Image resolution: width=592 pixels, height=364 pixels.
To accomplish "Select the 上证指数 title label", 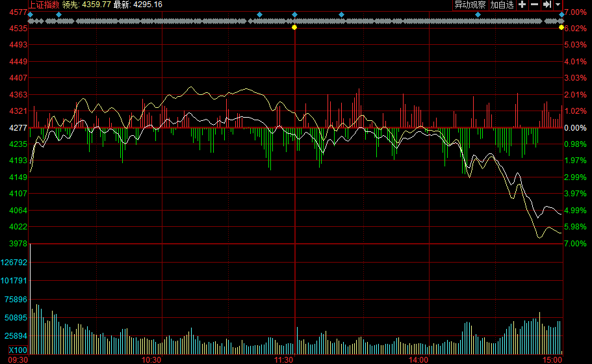I will click(x=44, y=5).
